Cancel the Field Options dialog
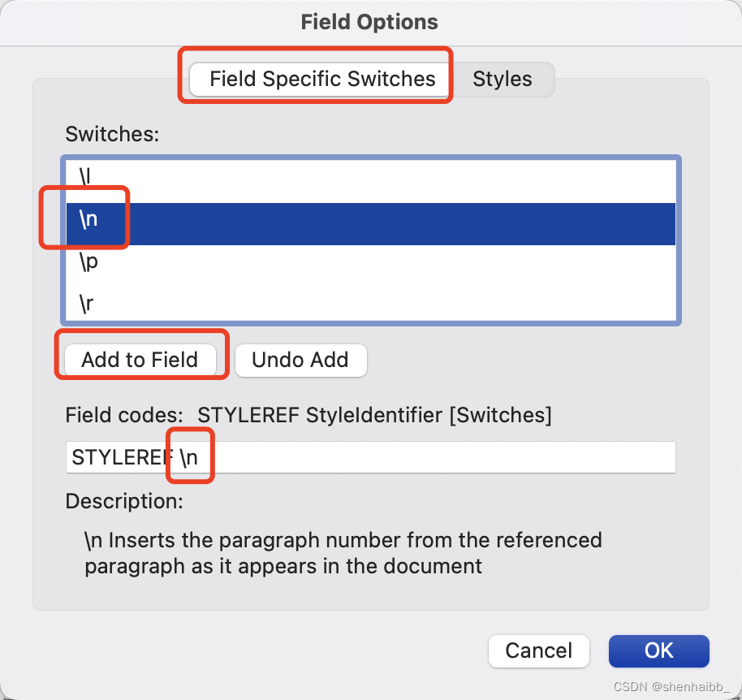This screenshot has width=742, height=700. click(538, 650)
